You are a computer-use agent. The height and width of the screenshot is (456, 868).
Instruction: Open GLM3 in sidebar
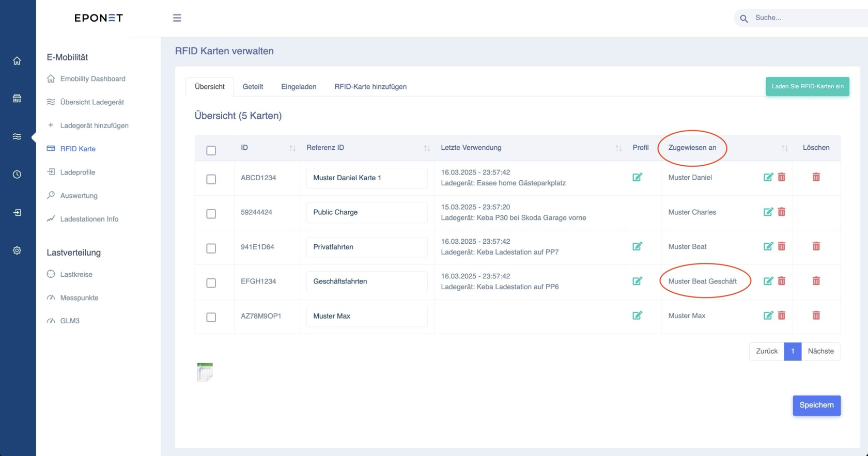coord(70,321)
